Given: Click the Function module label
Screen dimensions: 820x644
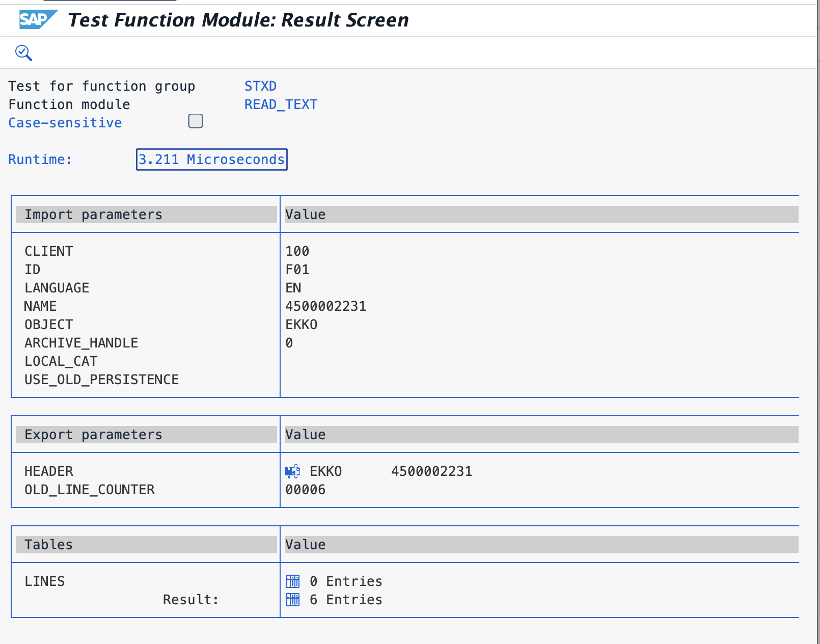Looking at the screenshot, I should [69, 104].
